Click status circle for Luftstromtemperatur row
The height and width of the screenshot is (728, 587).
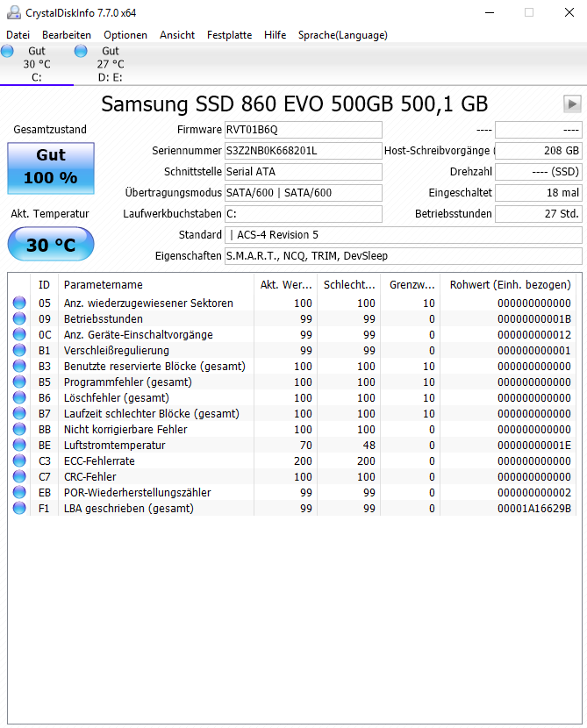click(x=19, y=445)
